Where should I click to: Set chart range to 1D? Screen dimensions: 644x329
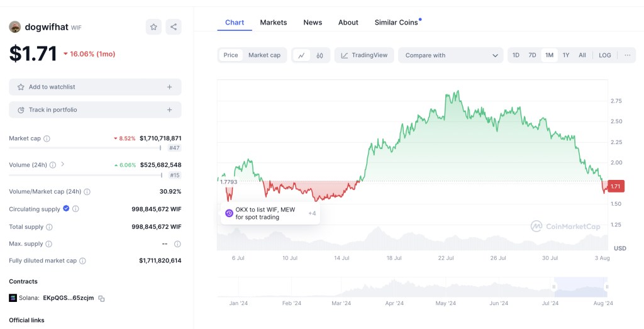pos(516,55)
